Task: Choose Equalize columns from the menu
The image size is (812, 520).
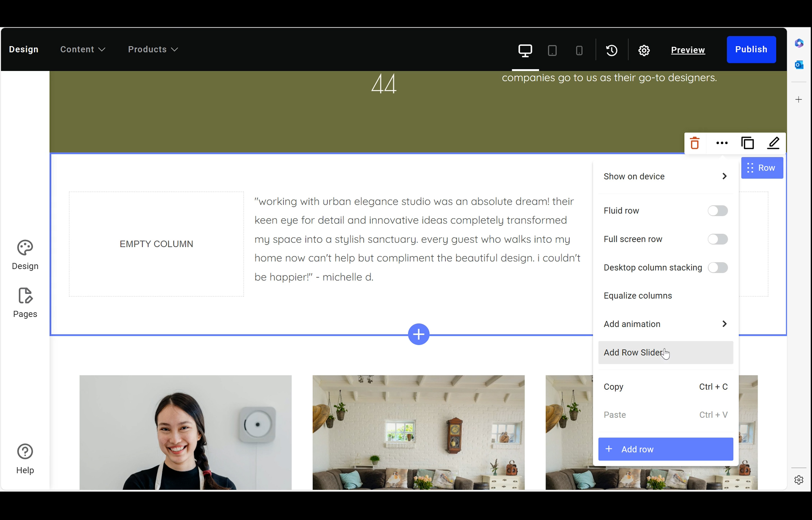Action: point(637,296)
